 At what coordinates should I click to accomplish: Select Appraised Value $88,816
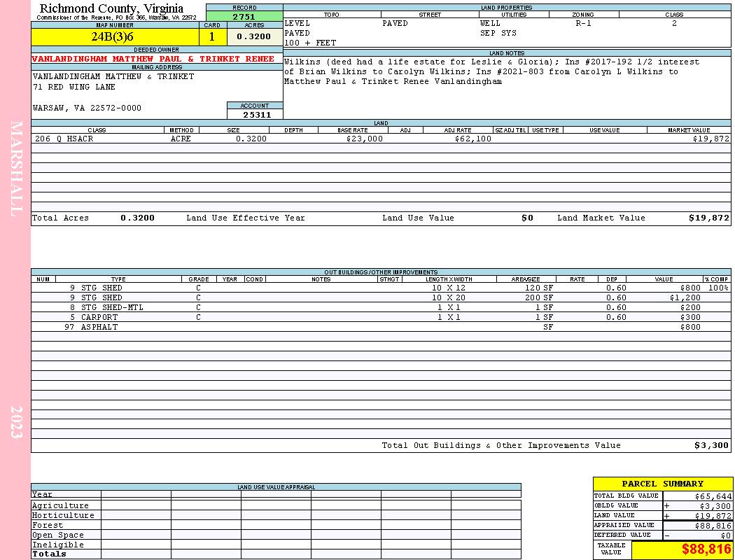pyautogui.click(x=713, y=526)
